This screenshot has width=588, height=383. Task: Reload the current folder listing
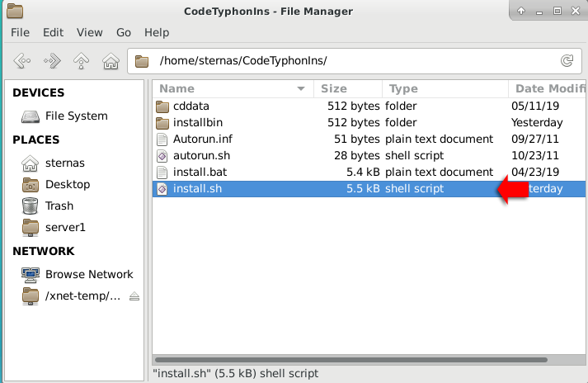567,60
